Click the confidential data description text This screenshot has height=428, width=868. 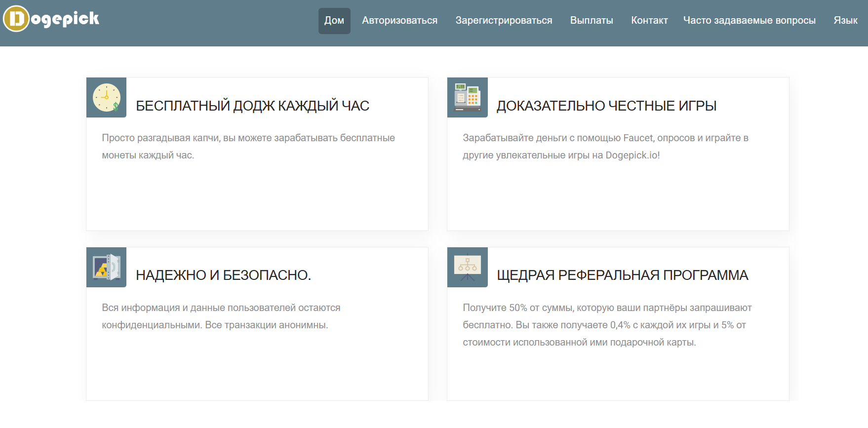pos(221,316)
